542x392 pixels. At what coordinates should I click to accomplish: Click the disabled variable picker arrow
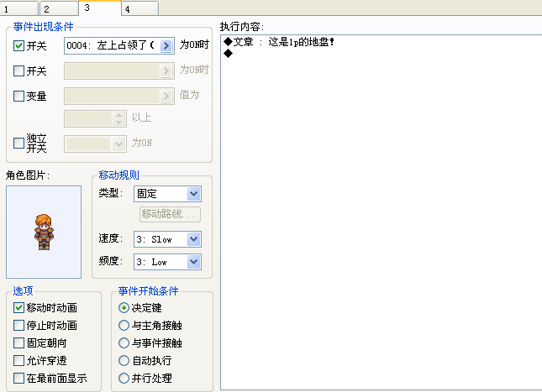pyautogui.click(x=166, y=96)
